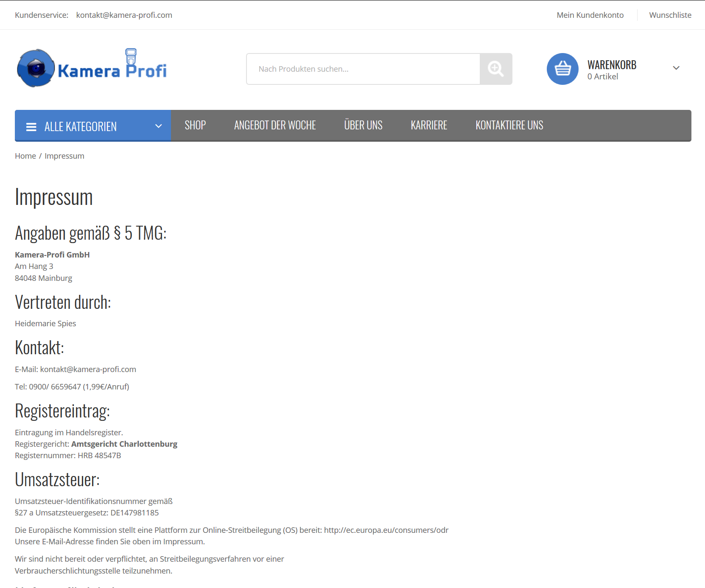This screenshot has height=588, width=705.
Task: Click the blue shopping basket icon
Action: click(x=562, y=69)
